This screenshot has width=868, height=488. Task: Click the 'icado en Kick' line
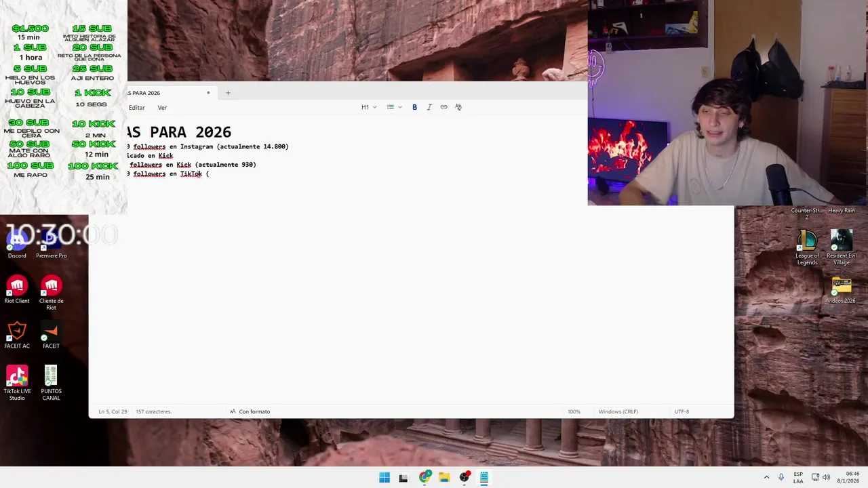point(150,156)
